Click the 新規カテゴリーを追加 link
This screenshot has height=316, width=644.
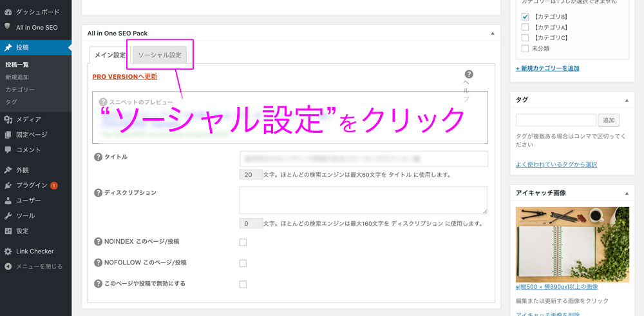click(547, 68)
